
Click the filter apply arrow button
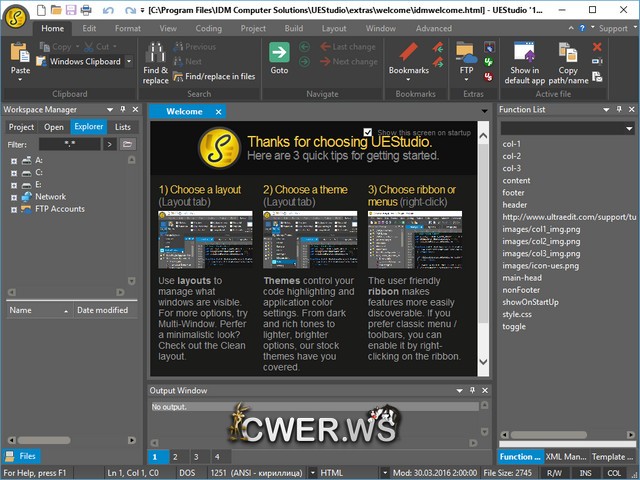pos(109,144)
